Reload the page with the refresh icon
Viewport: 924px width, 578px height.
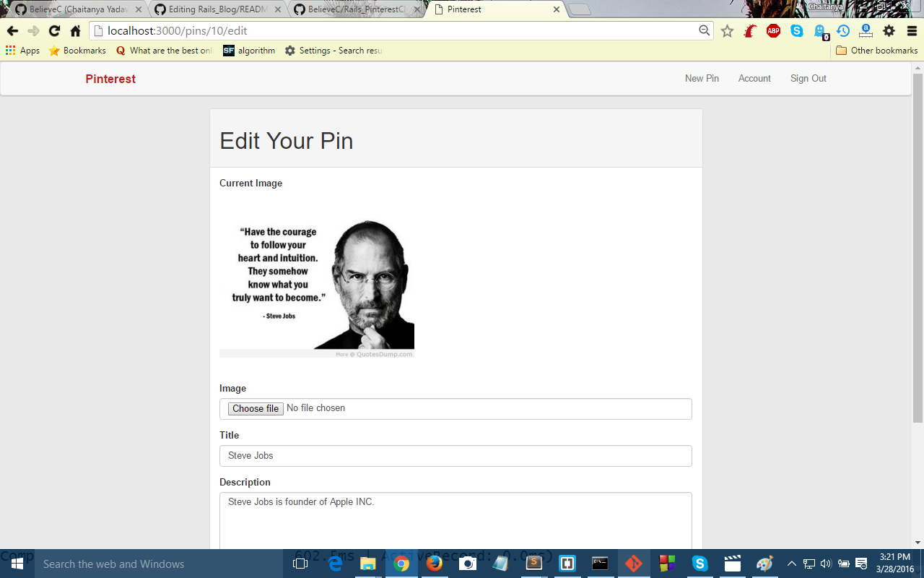(x=54, y=31)
